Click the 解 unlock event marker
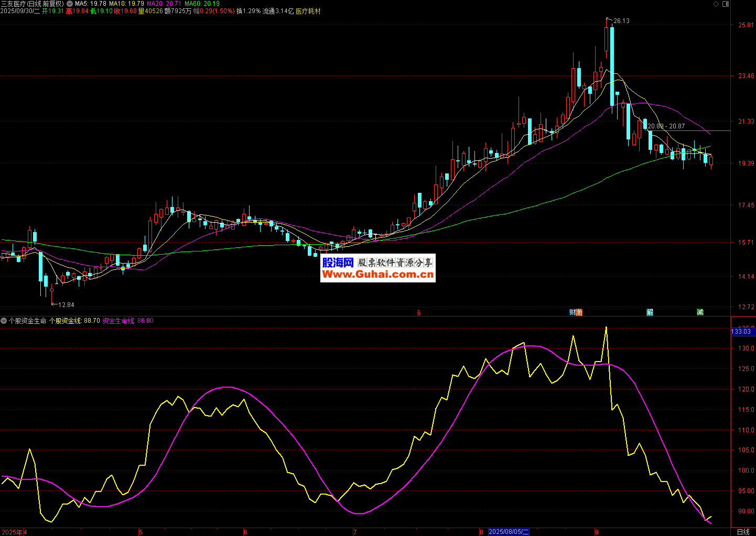 click(x=650, y=312)
